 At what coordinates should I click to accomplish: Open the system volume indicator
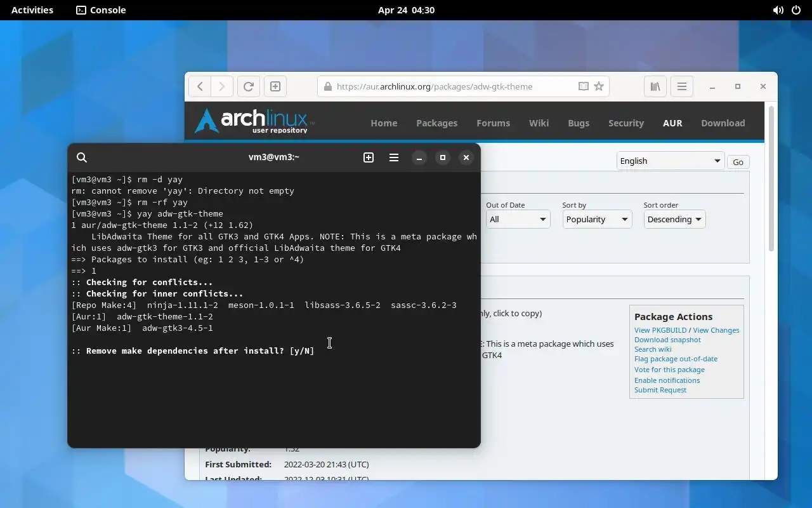tap(778, 10)
